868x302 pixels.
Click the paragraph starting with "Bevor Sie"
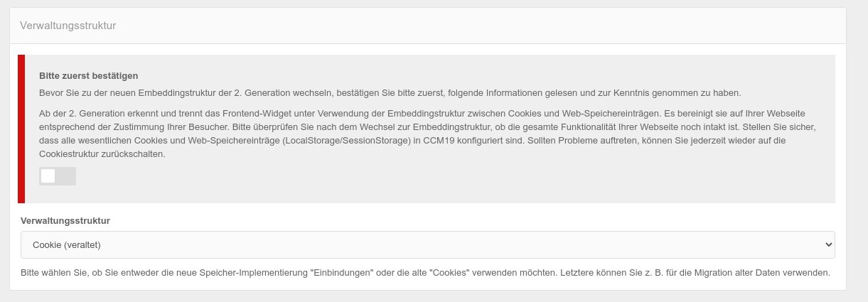point(390,93)
